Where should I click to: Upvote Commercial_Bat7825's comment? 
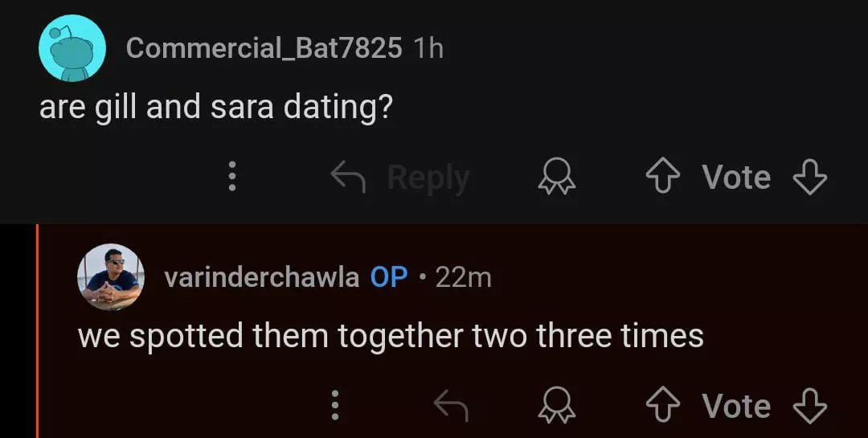(662, 178)
